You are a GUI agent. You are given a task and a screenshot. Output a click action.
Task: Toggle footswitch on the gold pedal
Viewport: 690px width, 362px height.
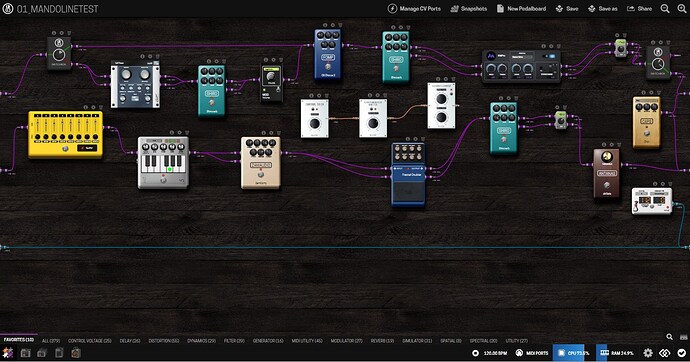(646, 133)
